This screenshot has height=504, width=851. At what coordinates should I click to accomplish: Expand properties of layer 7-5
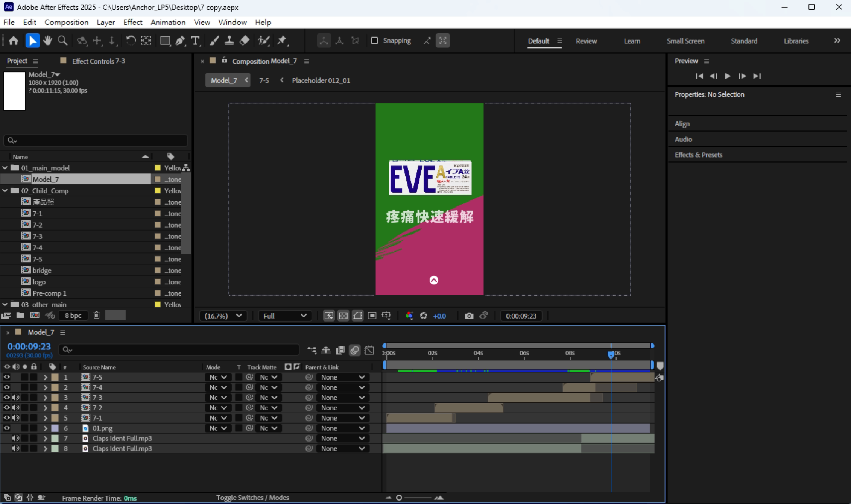(46, 377)
